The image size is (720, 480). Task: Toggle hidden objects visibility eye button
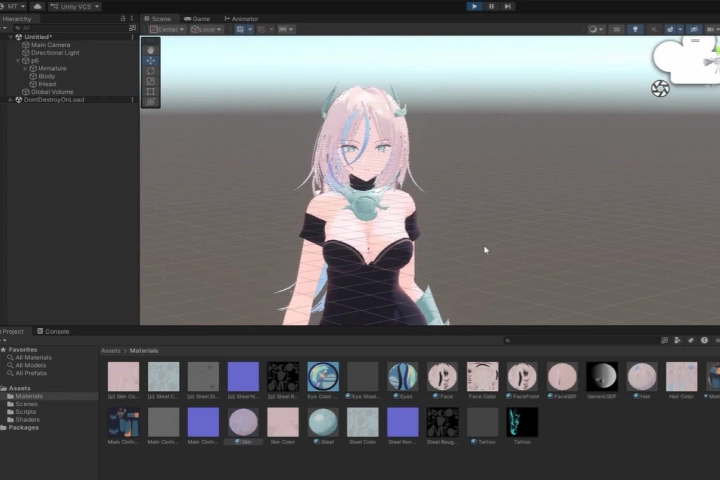click(694, 29)
